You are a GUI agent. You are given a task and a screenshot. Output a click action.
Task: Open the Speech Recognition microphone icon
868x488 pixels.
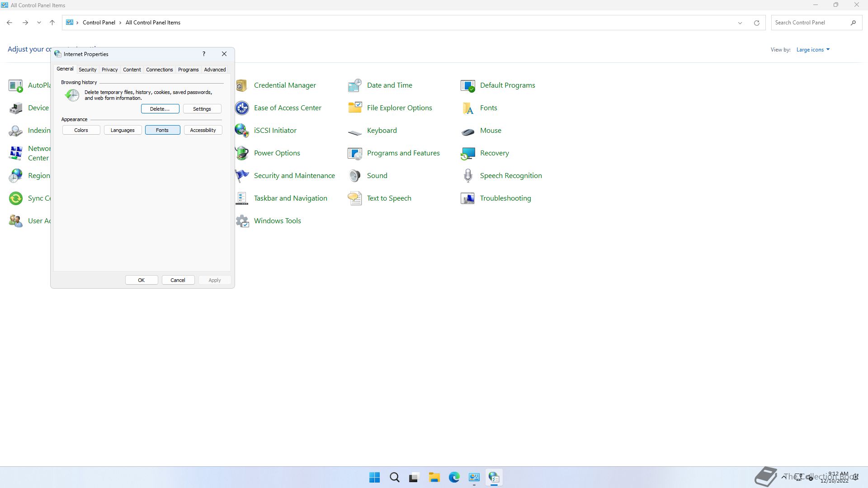468,176
